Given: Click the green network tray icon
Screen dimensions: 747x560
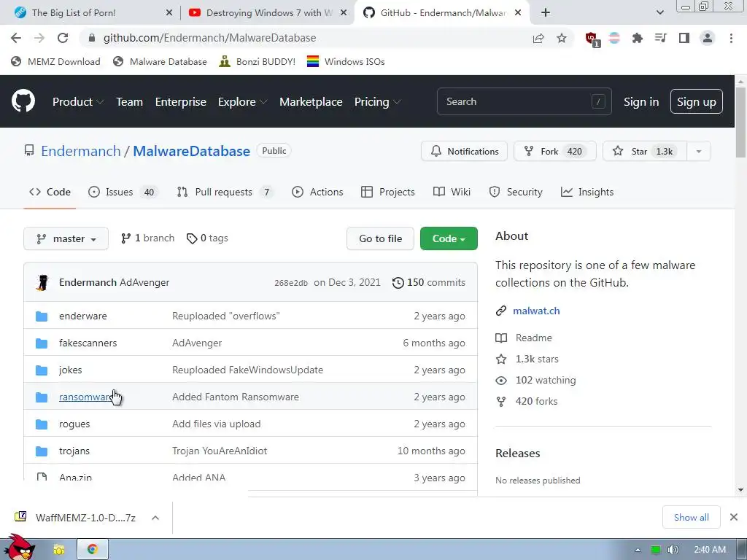Looking at the screenshot, I should tap(656, 550).
